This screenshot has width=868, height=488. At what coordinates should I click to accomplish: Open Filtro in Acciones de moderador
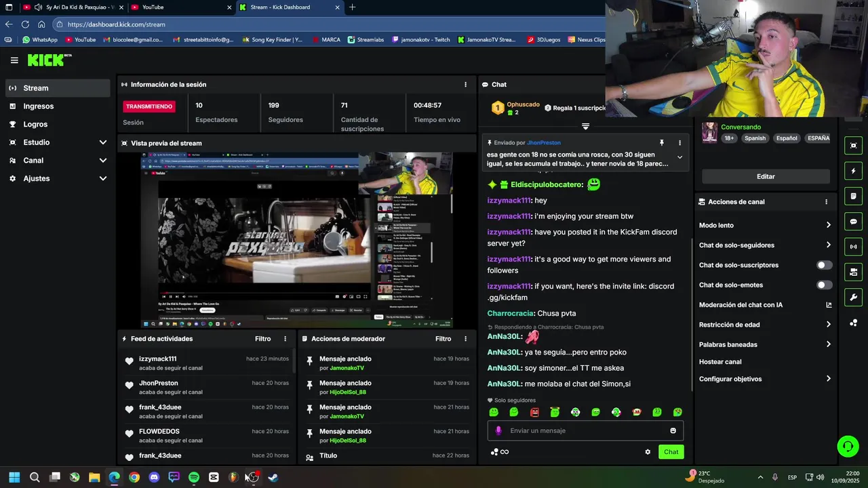[443, 339]
